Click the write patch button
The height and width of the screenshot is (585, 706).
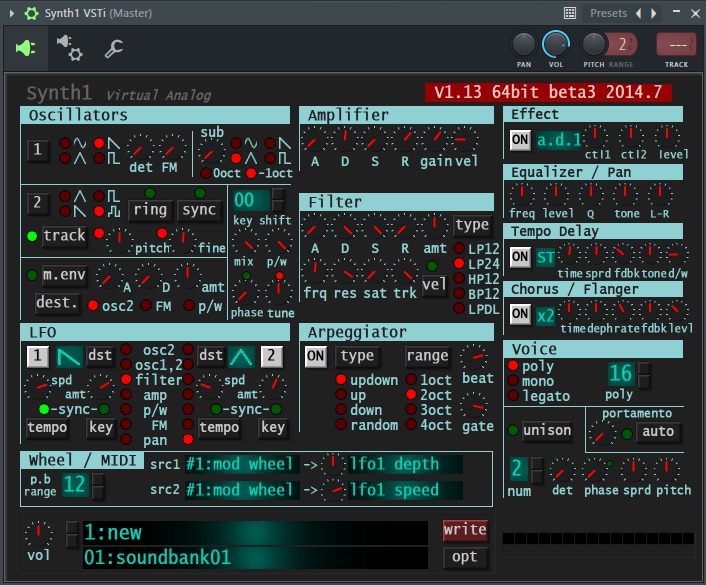465,530
